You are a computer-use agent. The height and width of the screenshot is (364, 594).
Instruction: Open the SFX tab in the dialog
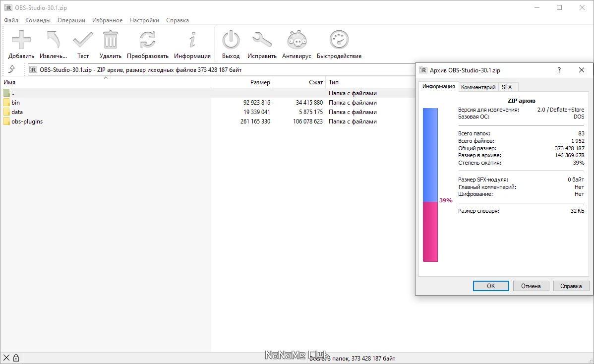pyautogui.click(x=507, y=86)
